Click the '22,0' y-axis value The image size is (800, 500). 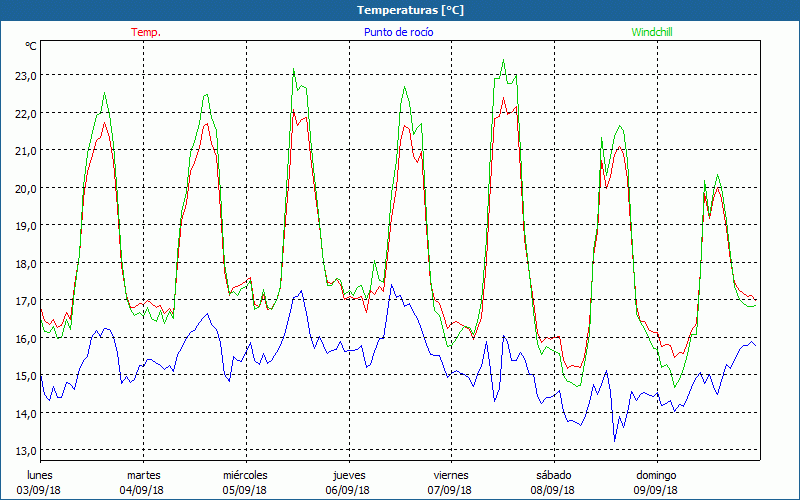click(x=26, y=113)
